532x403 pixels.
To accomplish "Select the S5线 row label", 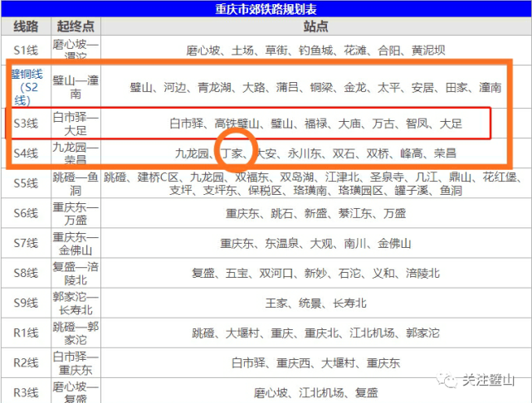I will click(x=26, y=183).
